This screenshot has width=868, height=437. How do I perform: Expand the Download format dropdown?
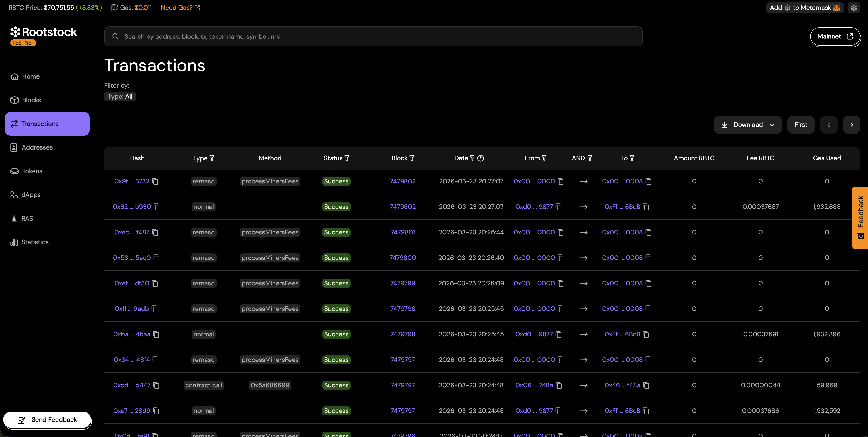pyautogui.click(x=772, y=125)
